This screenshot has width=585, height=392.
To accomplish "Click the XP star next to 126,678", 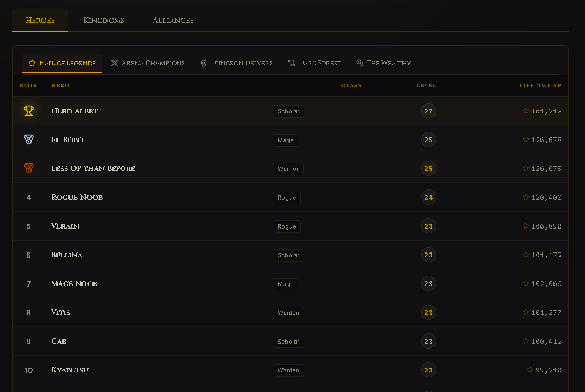I will (x=526, y=140).
